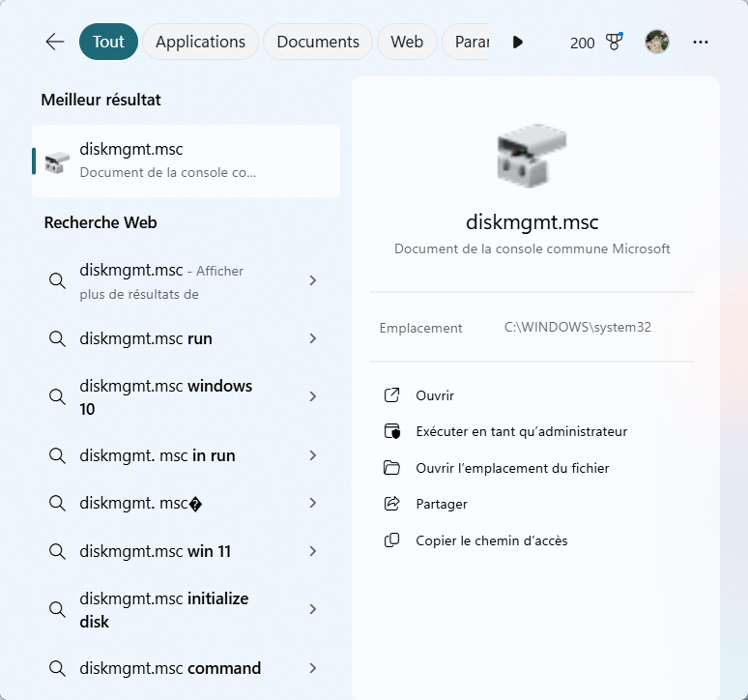Open the rewards trophy icon

tap(615, 42)
